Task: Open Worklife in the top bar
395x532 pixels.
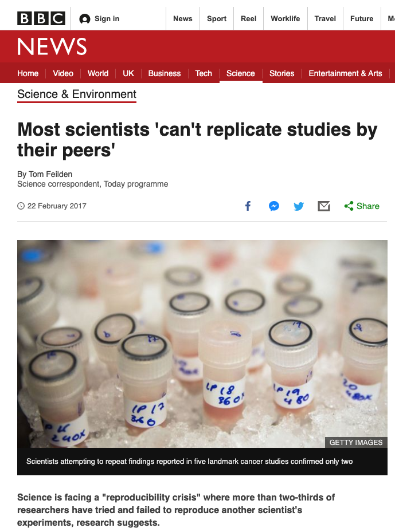Action: click(x=286, y=18)
